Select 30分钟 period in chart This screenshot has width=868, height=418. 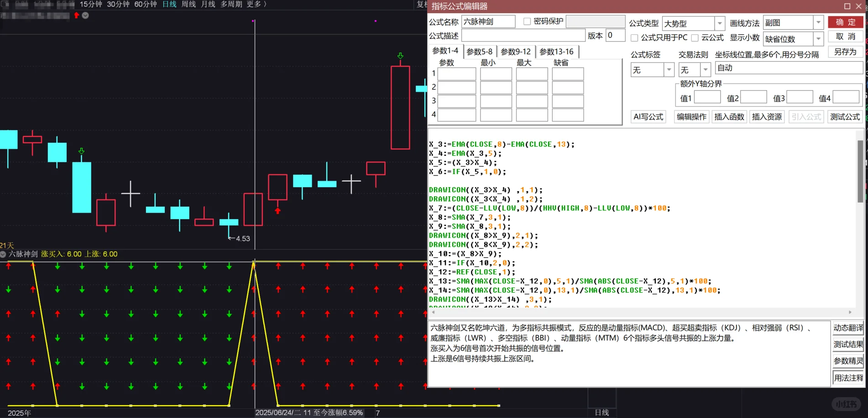coord(118,4)
